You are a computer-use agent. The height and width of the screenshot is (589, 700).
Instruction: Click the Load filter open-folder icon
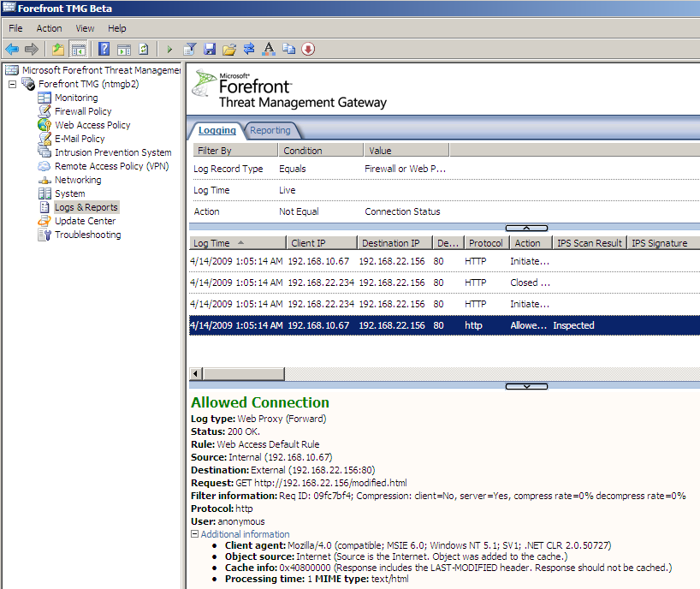point(229,49)
